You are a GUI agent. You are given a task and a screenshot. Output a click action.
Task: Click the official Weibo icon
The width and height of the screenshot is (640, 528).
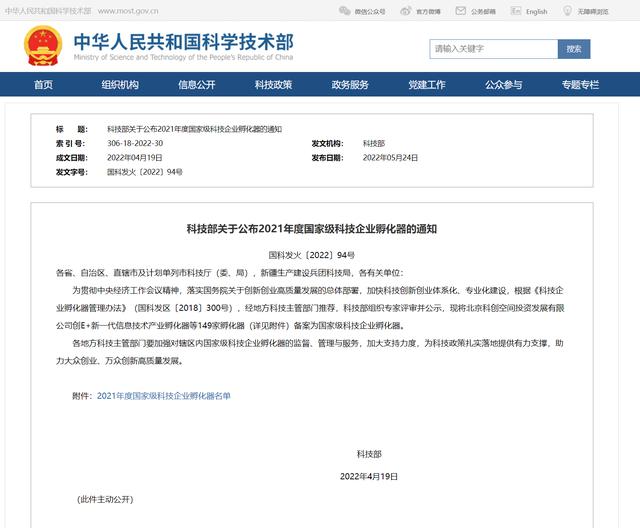(x=406, y=11)
